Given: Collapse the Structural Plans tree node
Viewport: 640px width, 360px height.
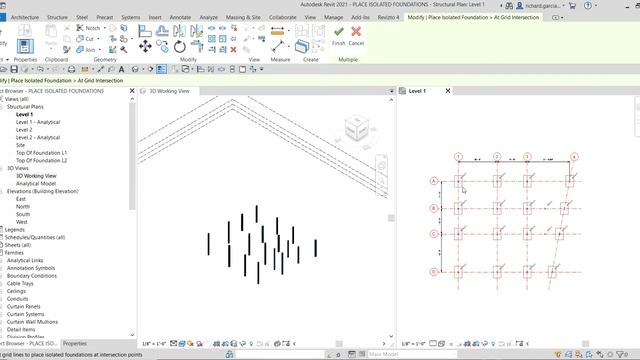Looking at the screenshot, I should [2, 107].
